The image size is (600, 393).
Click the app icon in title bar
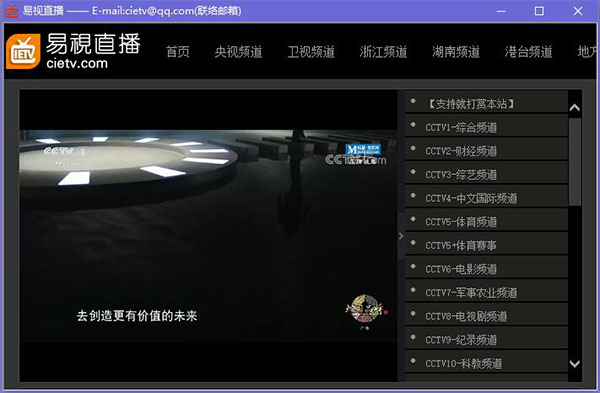(x=11, y=11)
